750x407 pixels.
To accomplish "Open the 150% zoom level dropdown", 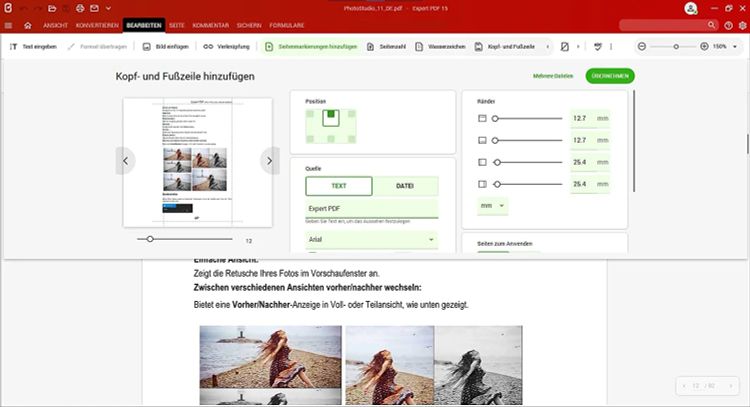I will point(725,46).
